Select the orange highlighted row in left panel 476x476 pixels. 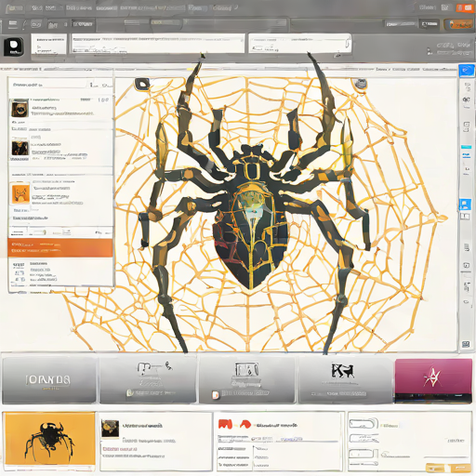pyautogui.click(x=60, y=248)
